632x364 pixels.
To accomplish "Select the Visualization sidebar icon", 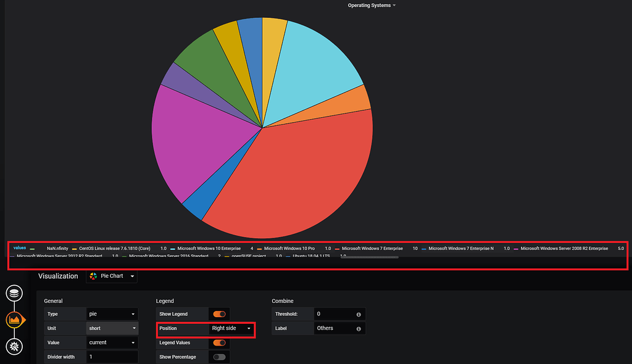I will pos(14,320).
